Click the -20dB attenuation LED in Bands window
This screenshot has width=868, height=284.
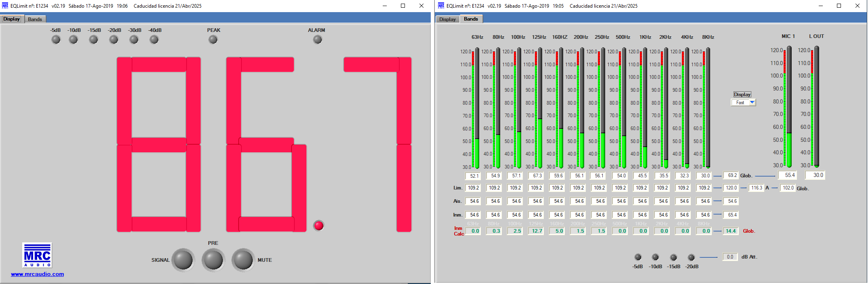pos(691,257)
